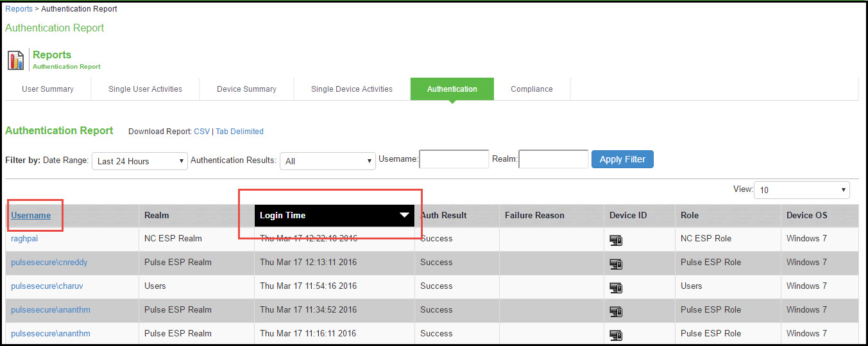This screenshot has width=868, height=346.
Task: Click the Reports chart icon
Action: click(x=15, y=60)
